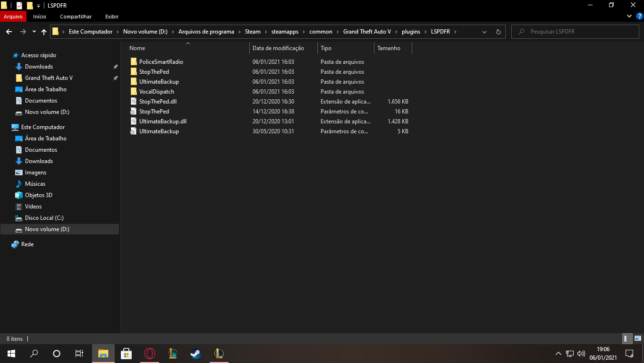Image resolution: width=644 pixels, height=363 pixels.
Task: Click the forward navigation arrow
Action: (23, 32)
